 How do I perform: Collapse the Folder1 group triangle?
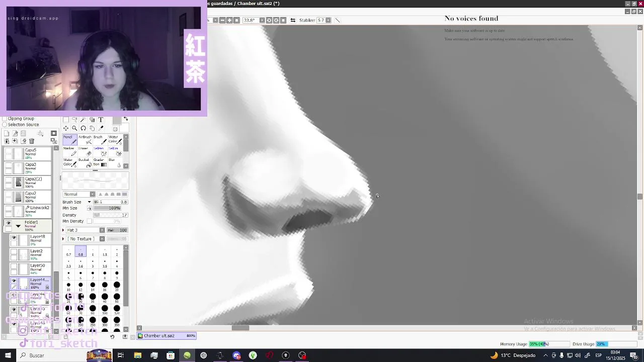(18, 226)
